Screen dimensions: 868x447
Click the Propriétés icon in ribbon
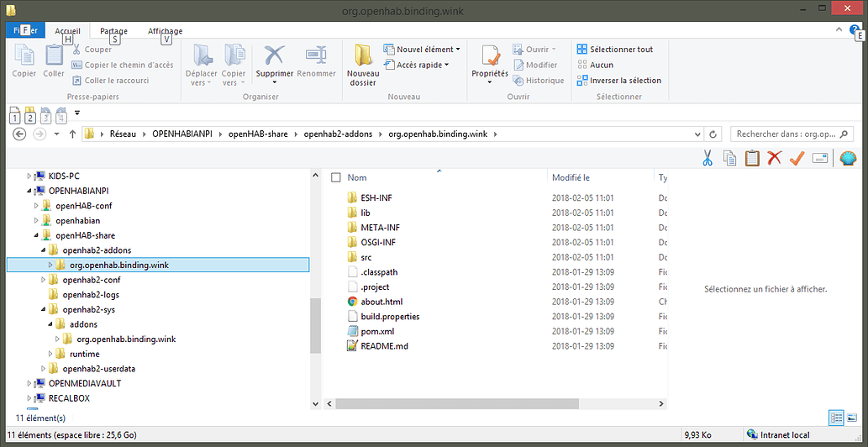click(490, 57)
